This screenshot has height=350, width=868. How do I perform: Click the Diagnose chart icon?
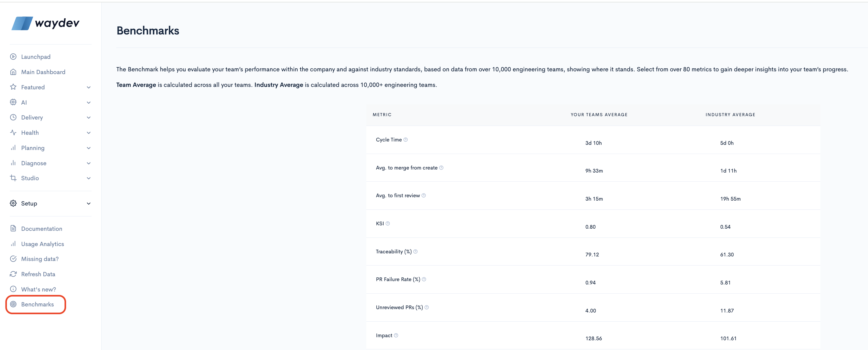tap(13, 163)
